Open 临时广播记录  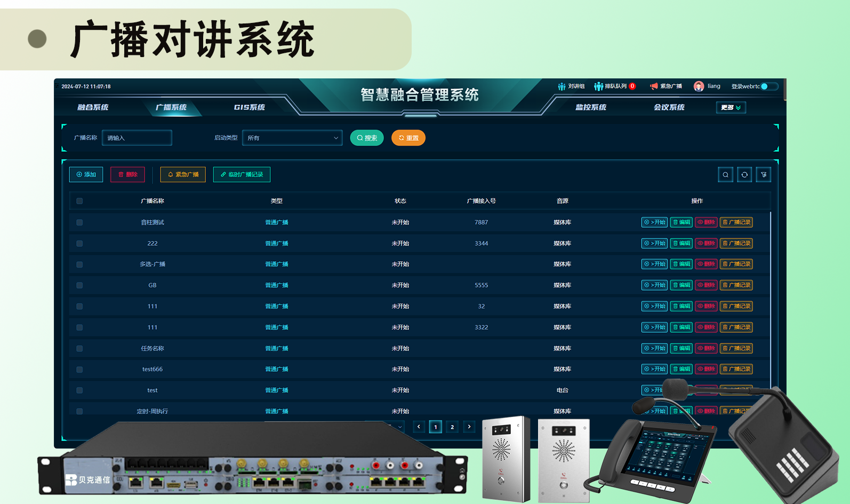[242, 174]
